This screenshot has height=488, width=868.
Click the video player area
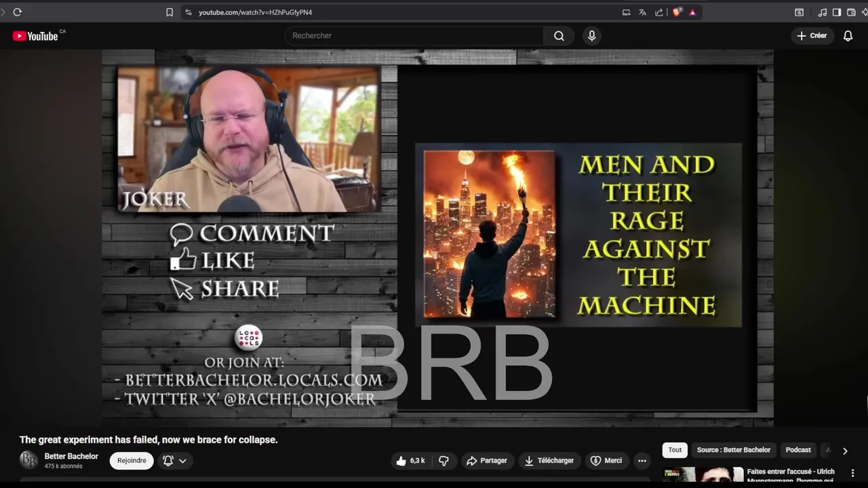coord(437,238)
